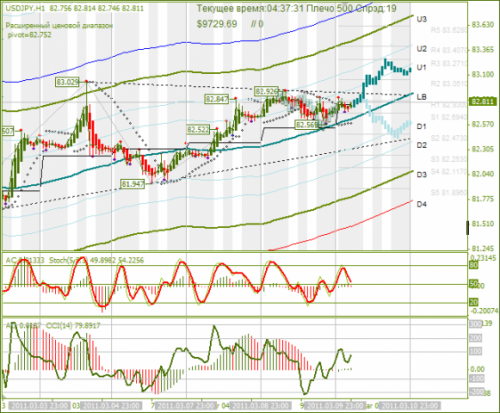Click the 2011.03.08 23:00 time label
This screenshot has height=413, width=500.
[261, 406]
